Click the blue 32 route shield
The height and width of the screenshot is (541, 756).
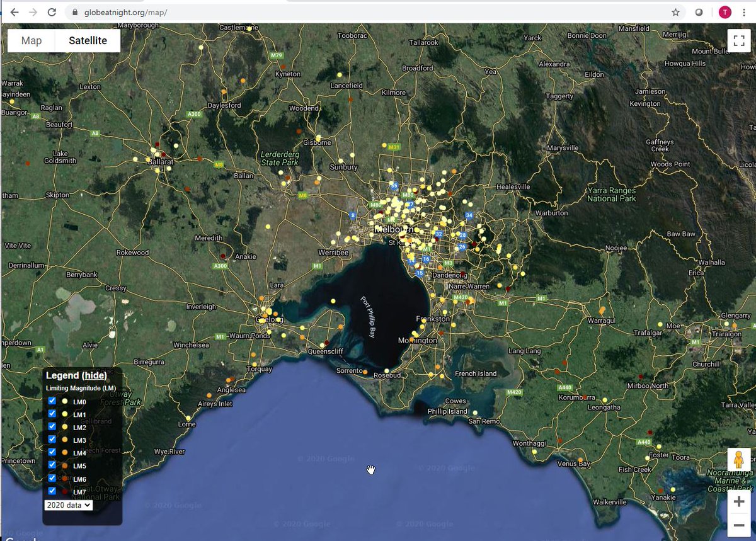438,234
